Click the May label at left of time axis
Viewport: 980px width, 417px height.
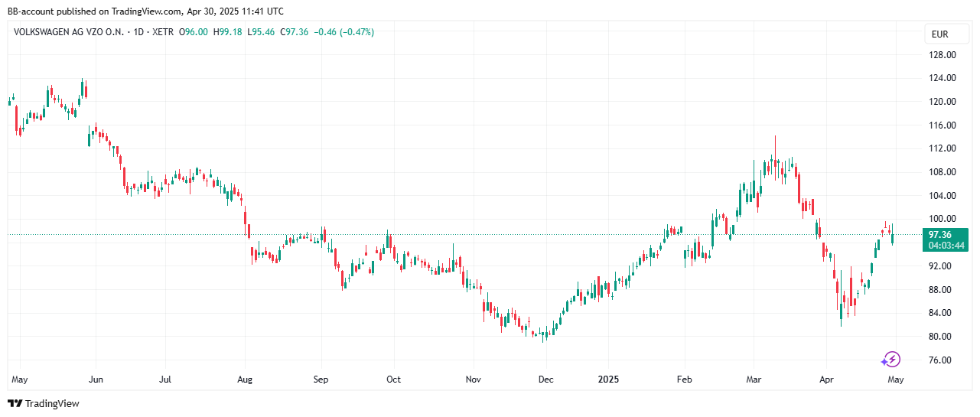[x=21, y=380]
